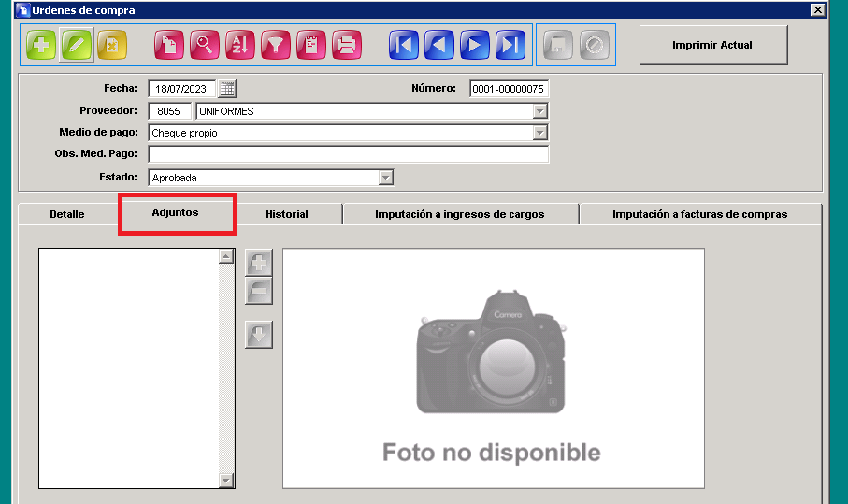Go to last record with blue arrow

click(510, 45)
